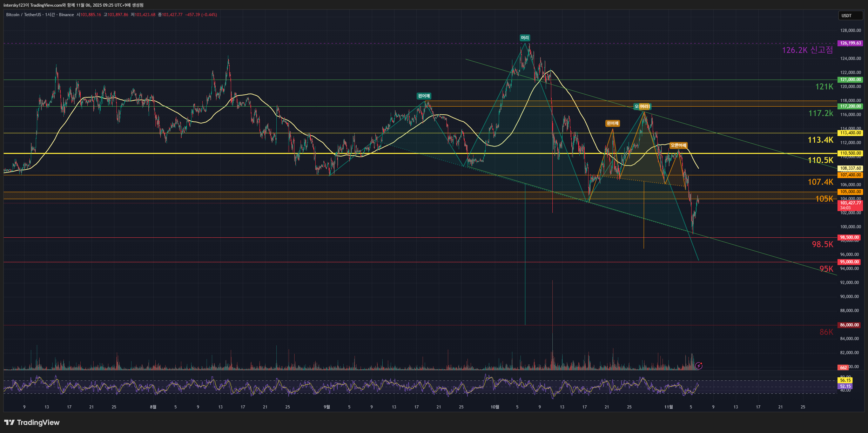Click the 11월 date on time axis
Viewport: 868px width, 433px height.
tap(668, 407)
